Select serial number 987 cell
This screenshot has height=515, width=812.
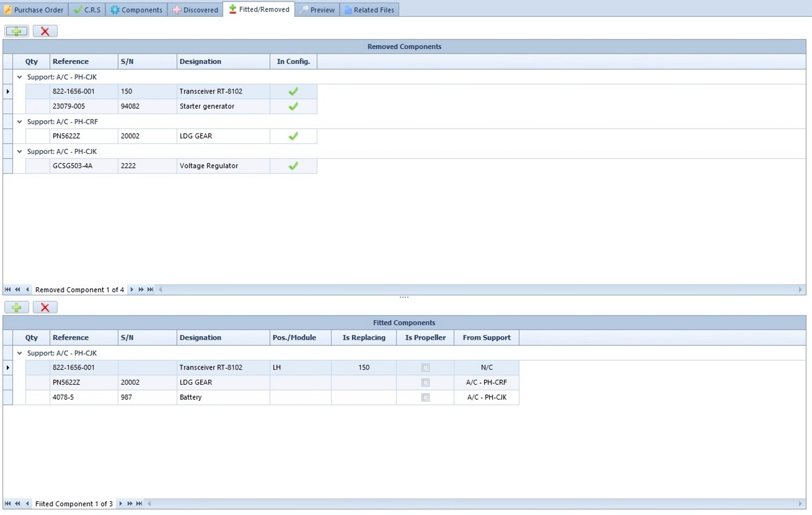point(147,398)
